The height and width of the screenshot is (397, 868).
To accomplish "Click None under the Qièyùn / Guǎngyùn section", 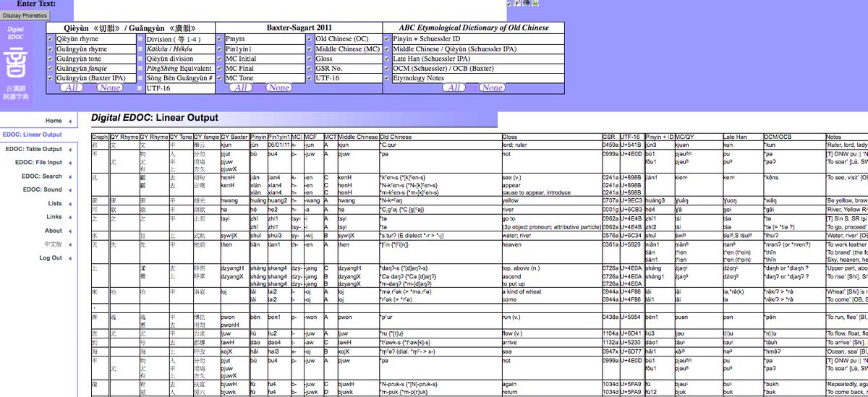I will 109,87.
